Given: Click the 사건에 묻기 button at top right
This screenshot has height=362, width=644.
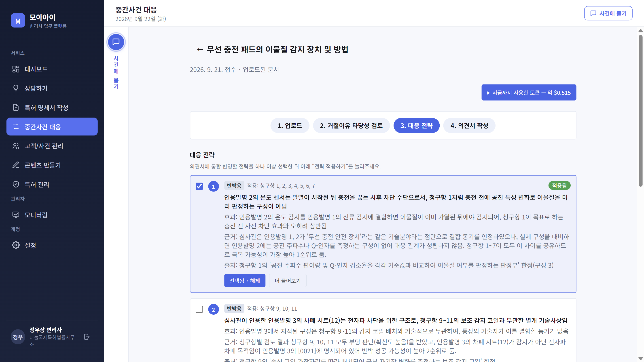Looking at the screenshot, I should 608,13.
